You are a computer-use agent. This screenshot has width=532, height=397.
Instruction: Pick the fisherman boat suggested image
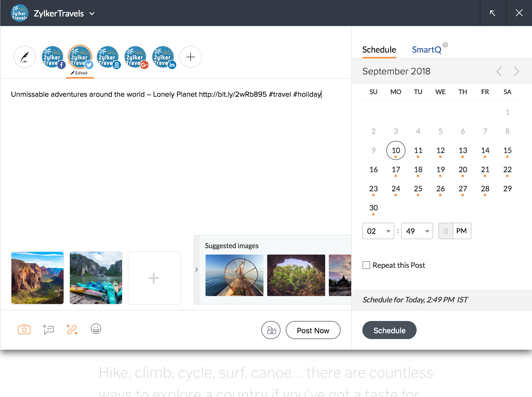coord(234,275)
